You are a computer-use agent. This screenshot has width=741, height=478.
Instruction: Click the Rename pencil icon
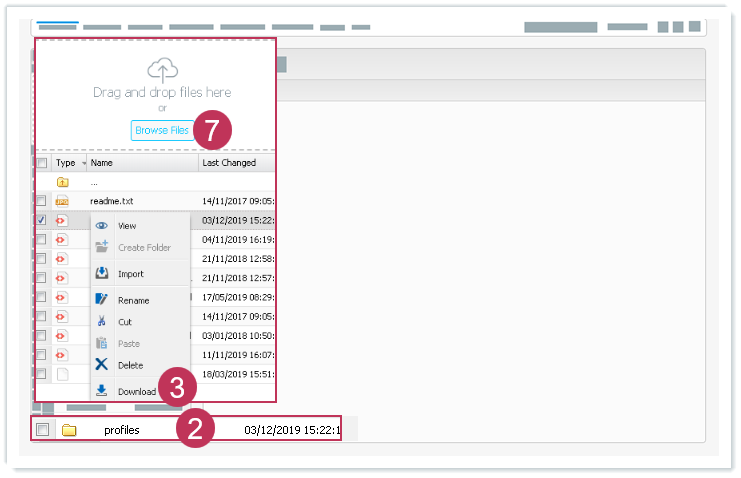(101, 300)
